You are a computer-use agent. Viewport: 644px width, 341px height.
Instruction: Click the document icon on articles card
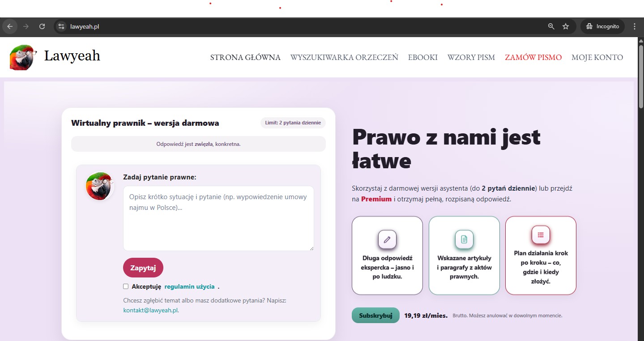[x=464, y=239]
